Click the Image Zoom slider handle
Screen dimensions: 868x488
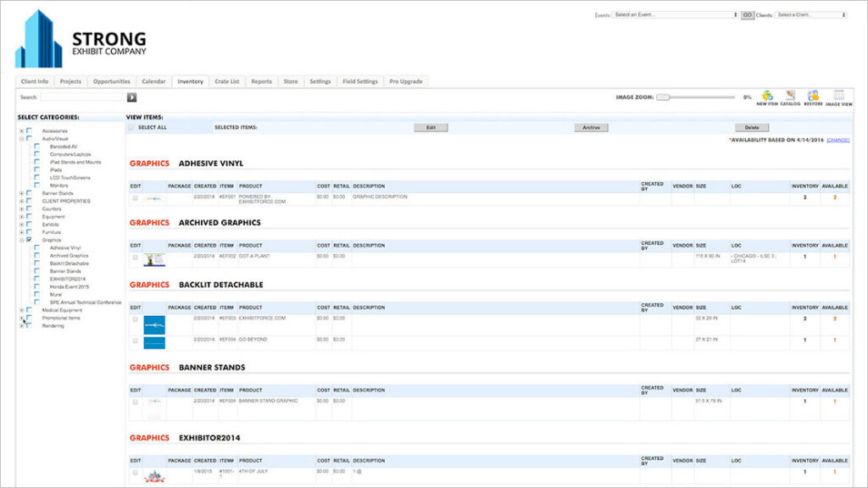tap(663, 97)
